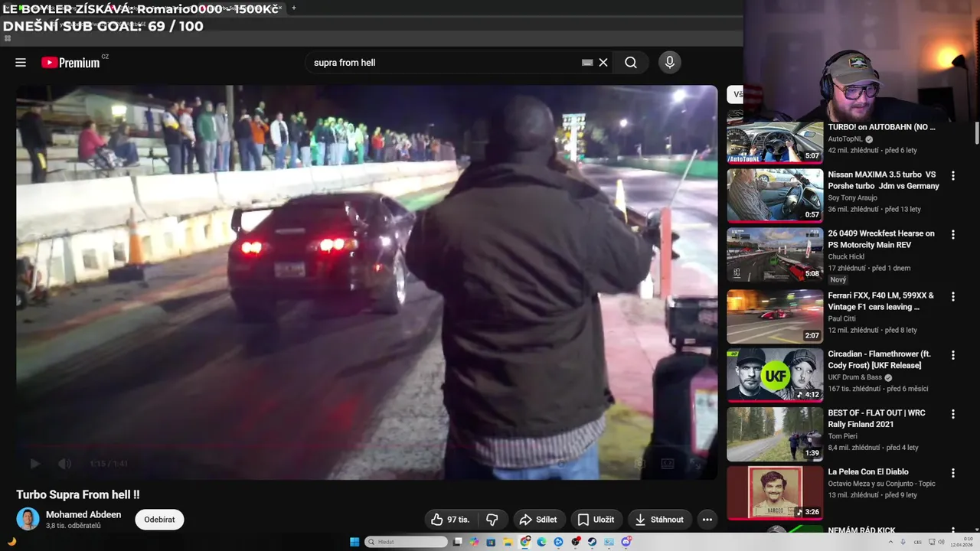Open Discord from taskbar
Screen dimensions: 980x551
point(626,542)
